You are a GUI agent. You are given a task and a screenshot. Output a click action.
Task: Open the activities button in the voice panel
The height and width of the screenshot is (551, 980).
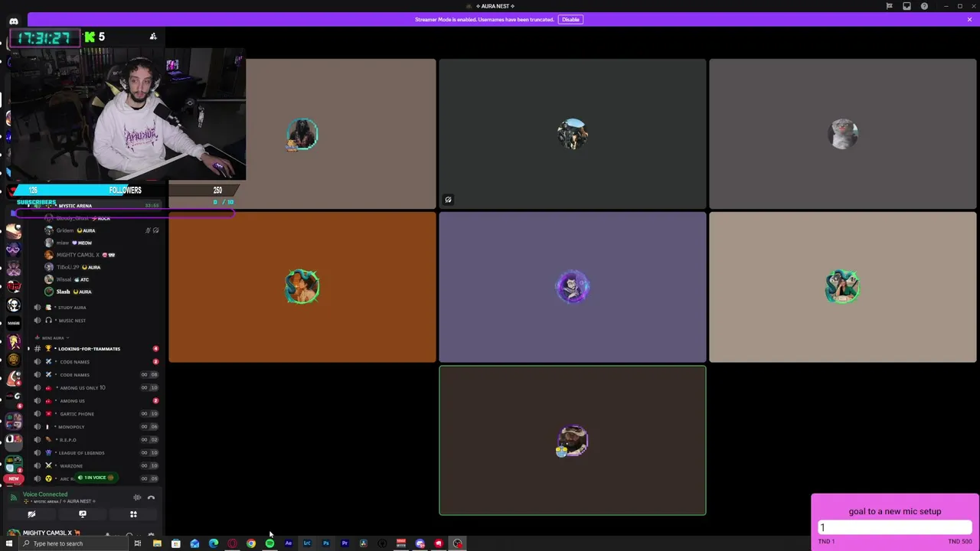click(133, 514)
